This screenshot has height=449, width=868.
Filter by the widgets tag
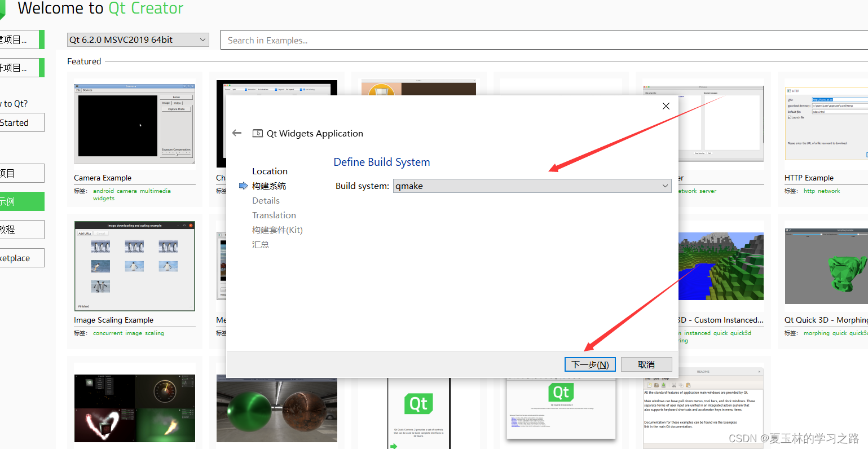(x=104, y=199)
